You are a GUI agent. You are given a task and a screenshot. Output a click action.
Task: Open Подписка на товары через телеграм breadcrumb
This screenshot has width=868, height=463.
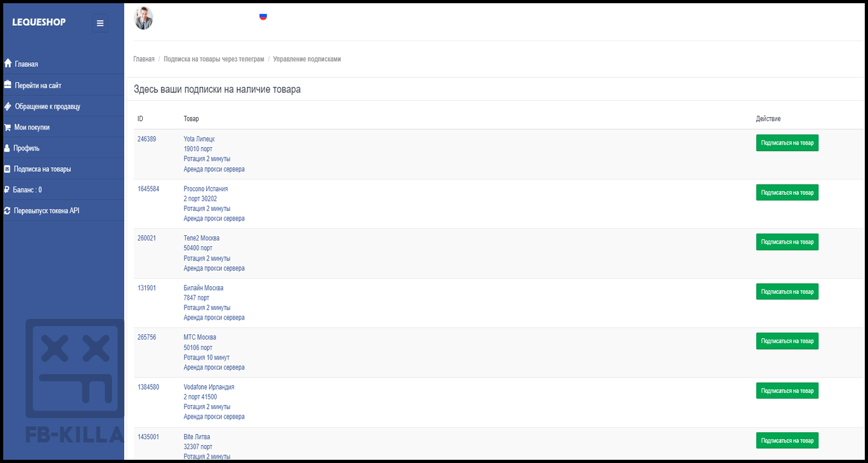click(x=213, y=59)
